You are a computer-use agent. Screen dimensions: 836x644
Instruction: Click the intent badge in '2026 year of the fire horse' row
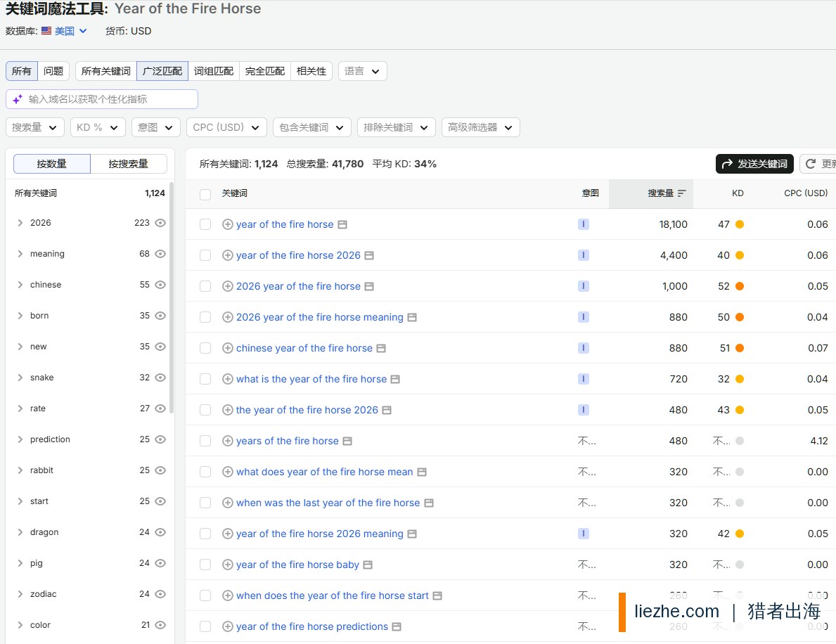click(x=584, y=286)
